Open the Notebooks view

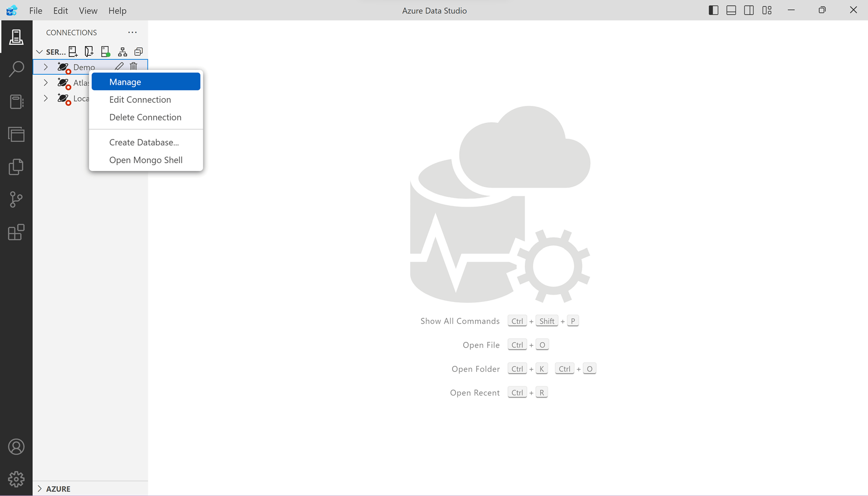(x=16, y=102)
